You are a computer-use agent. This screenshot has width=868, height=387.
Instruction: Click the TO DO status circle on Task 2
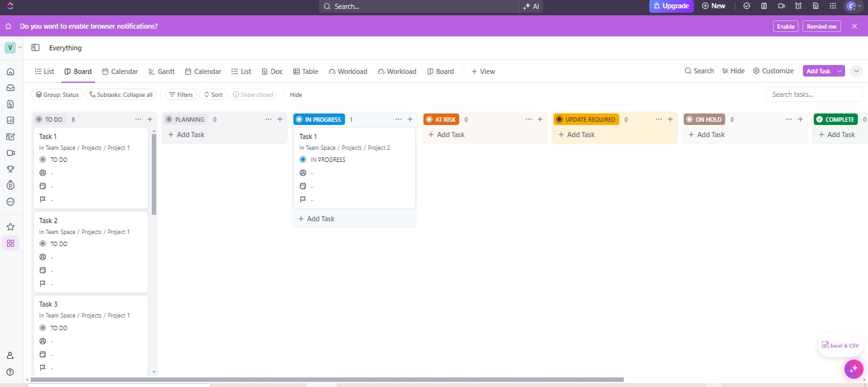click(43, 244)
